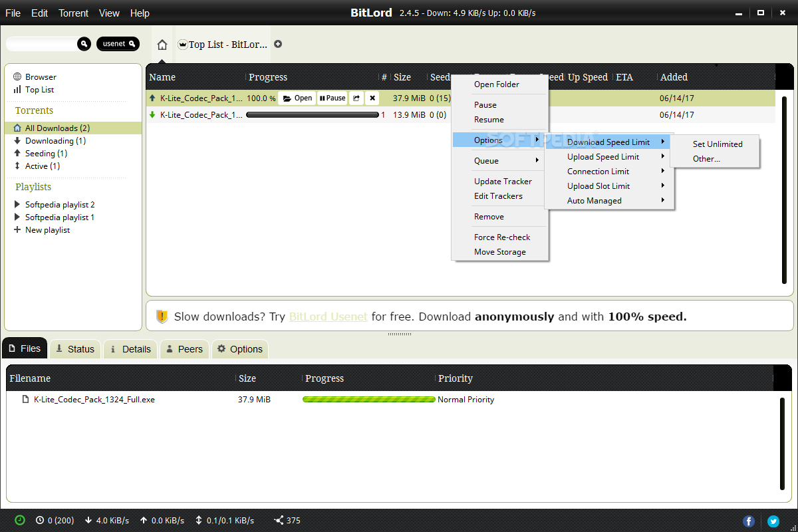Screen dimensions: 798x532
Task: Click the Twitter icon in status bar
Action: [x=773, y=521]
